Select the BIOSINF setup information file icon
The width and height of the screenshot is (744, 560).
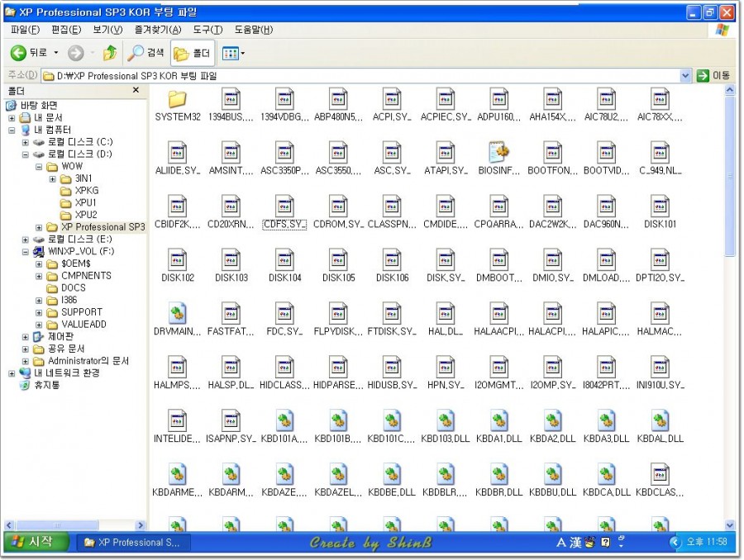pos(499,152)
